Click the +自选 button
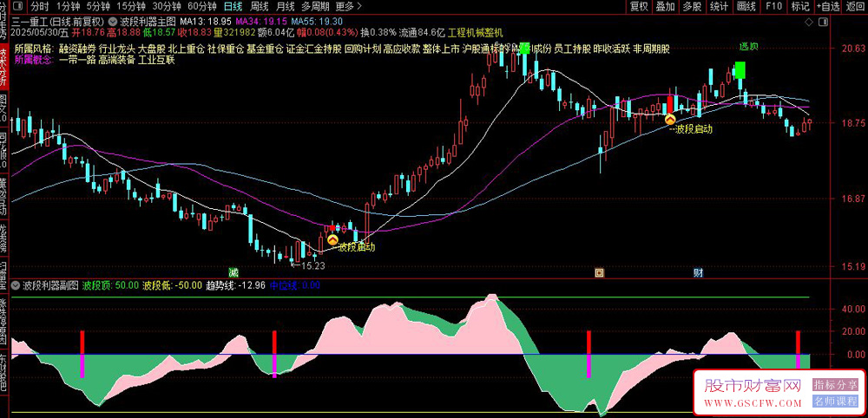868x418 pixels. [x=827, y=7]
